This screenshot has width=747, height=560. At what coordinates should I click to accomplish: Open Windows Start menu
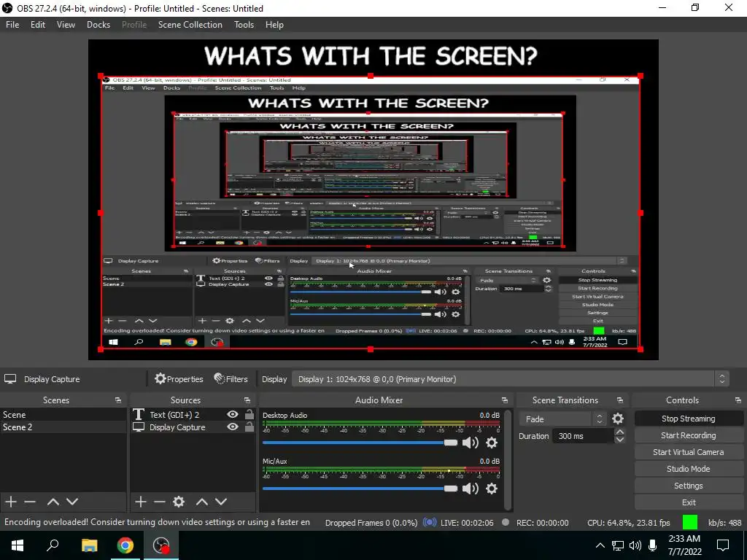[x=18, y=545]
